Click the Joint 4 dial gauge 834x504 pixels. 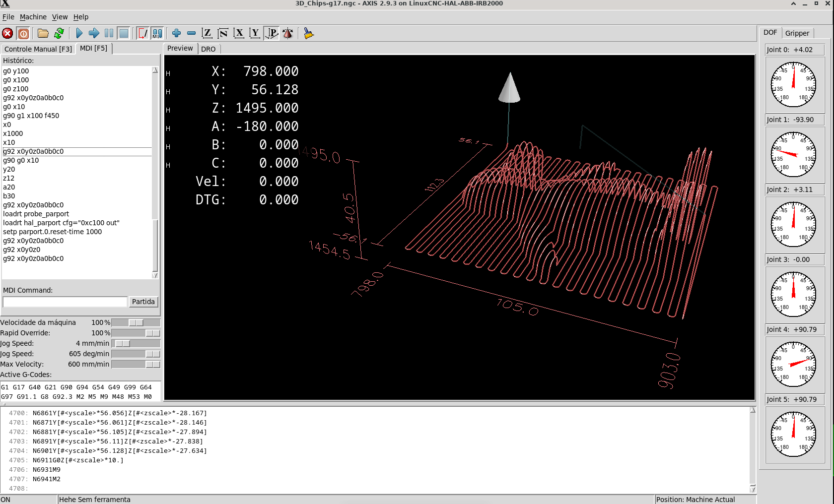click(793, 364)
